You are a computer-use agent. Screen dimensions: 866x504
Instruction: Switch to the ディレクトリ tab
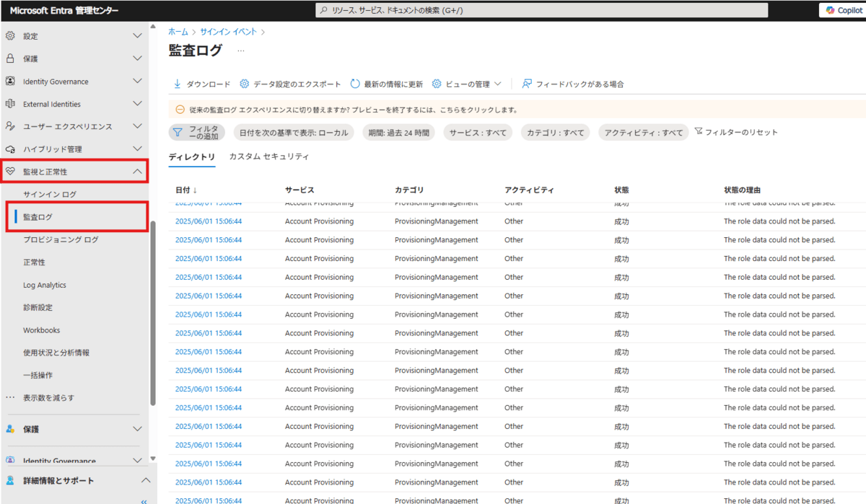(x=192, y=156)
